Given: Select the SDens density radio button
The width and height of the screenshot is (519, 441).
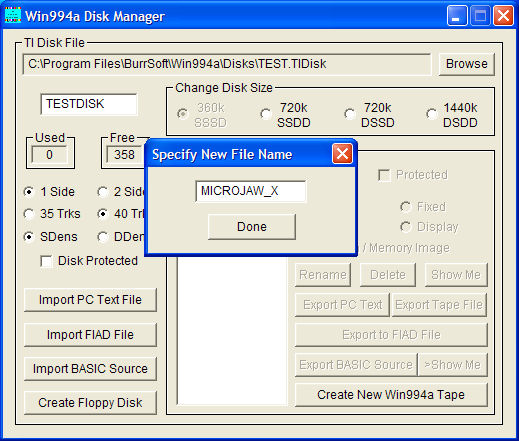Looking at the screenshot, I should (29, 237).
